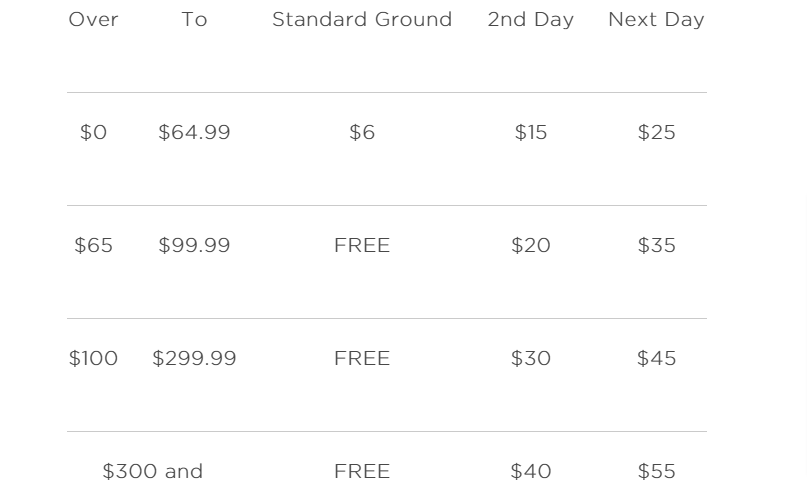Select the Standard Ground column header
The height and width of the screenshot is (494, 807).
pyautogui.click(x=362, y=20)
